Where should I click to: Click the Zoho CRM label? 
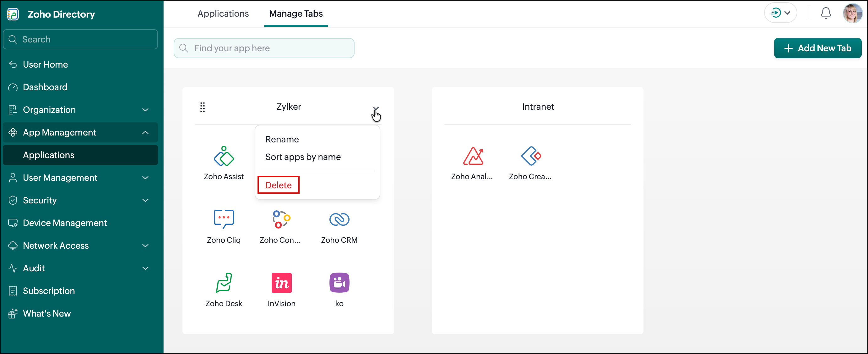339,240
